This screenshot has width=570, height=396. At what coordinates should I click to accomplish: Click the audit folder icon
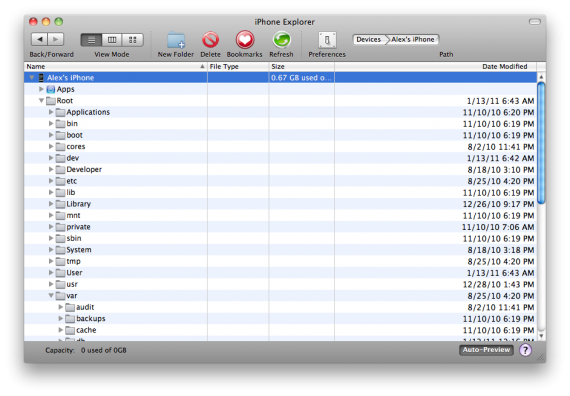pos(70,307)
